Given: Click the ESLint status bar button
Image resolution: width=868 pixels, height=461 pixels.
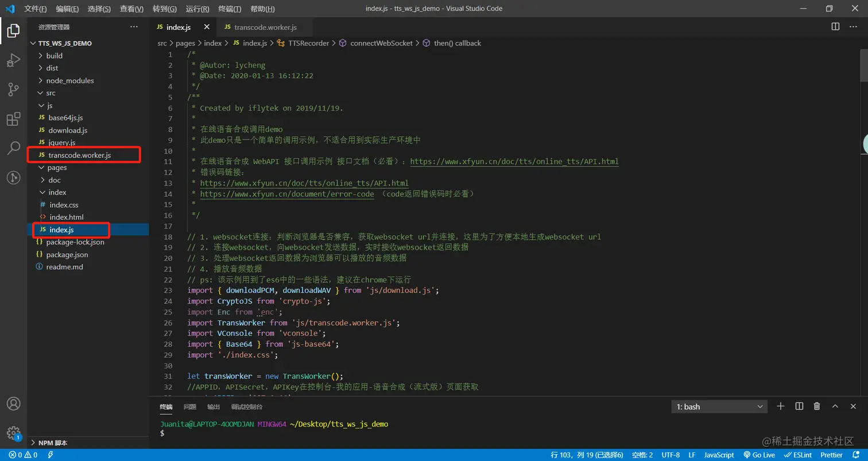Looking at the screenshot, I should [x=798, y=455].
